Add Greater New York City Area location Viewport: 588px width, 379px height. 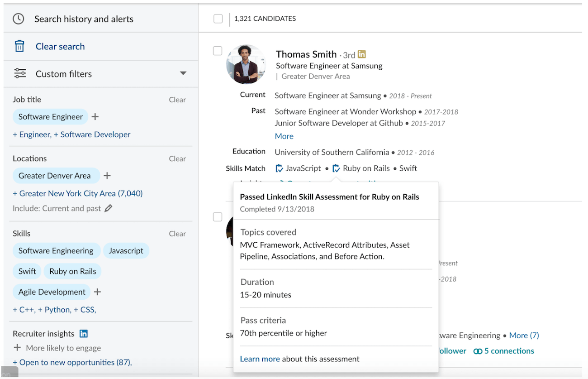[x=78, y=193]
